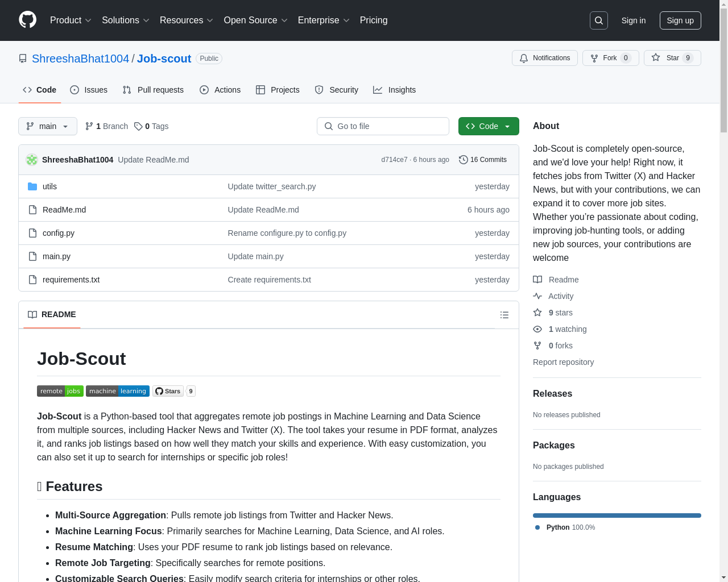
Task: Open the Readme link in About
Action: click(x=556, y=280)
